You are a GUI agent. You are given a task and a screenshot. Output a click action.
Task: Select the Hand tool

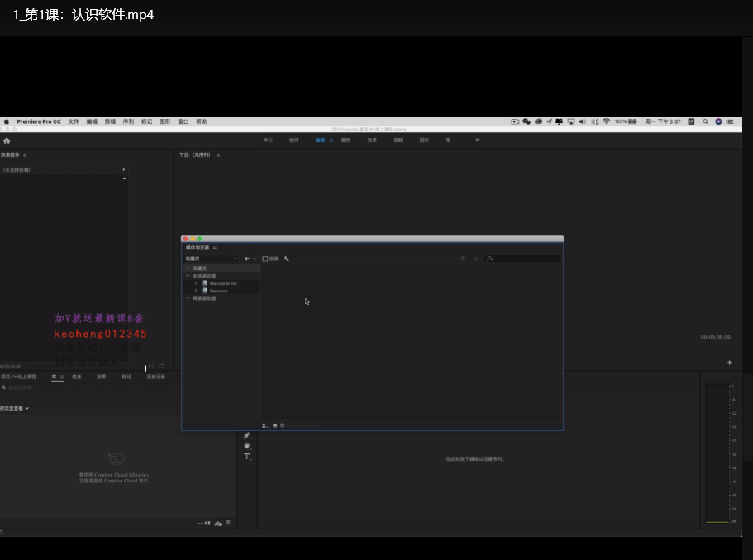point(247,446)
